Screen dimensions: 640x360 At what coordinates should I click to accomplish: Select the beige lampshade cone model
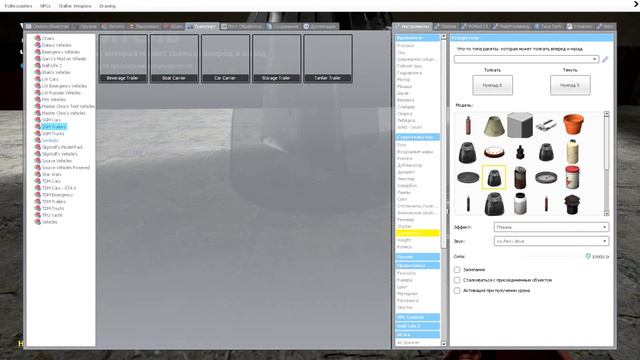(494, 125)
